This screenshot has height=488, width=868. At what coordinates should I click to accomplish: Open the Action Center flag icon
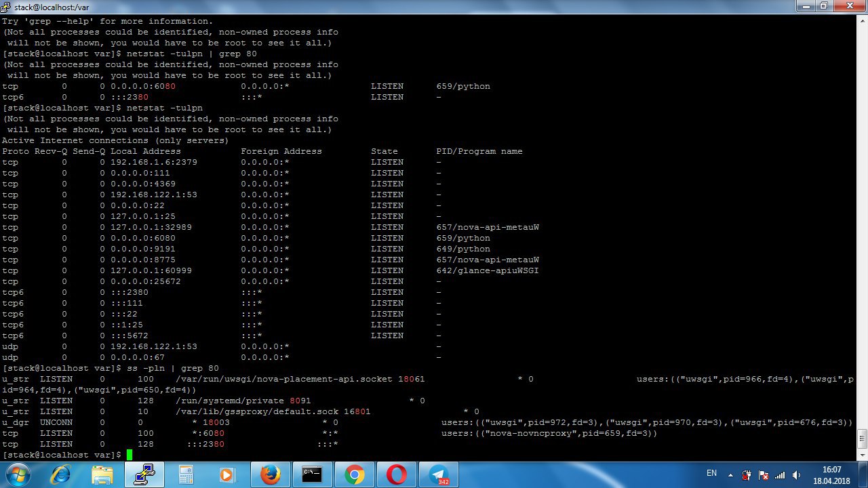(x=764, y=474)
